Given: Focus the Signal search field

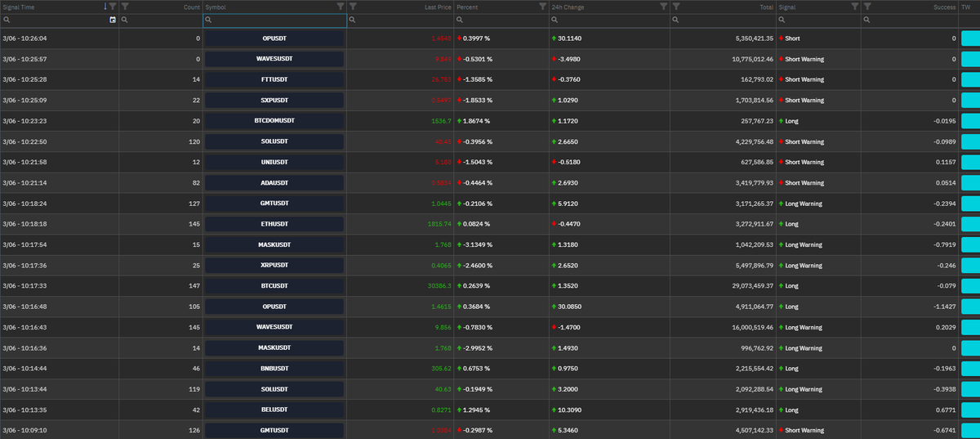Looking at the screenshot, I should click(x=818, y=20).
